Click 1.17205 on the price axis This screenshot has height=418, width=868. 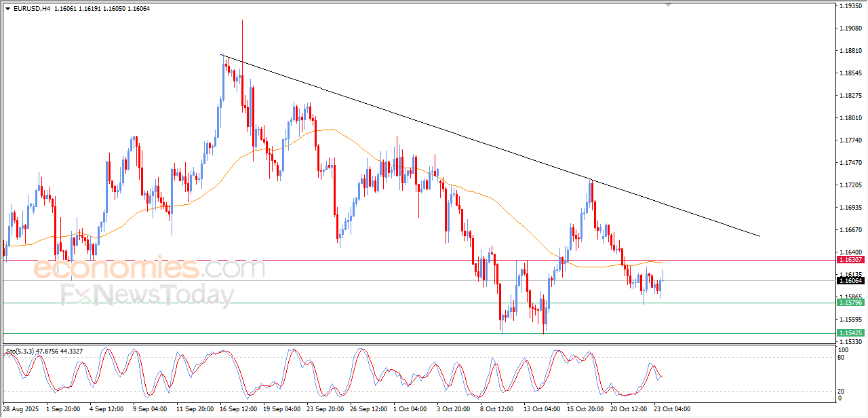coord(850,185)
